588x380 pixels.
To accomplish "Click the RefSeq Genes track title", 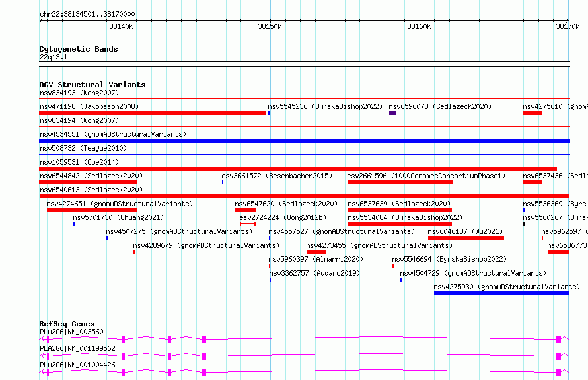I will 67,324.
